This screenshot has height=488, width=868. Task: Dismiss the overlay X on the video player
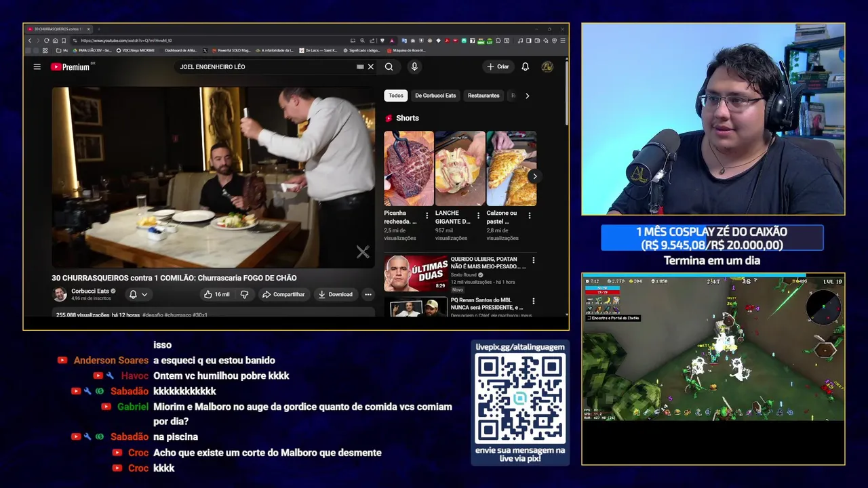[x=363, y=252]
